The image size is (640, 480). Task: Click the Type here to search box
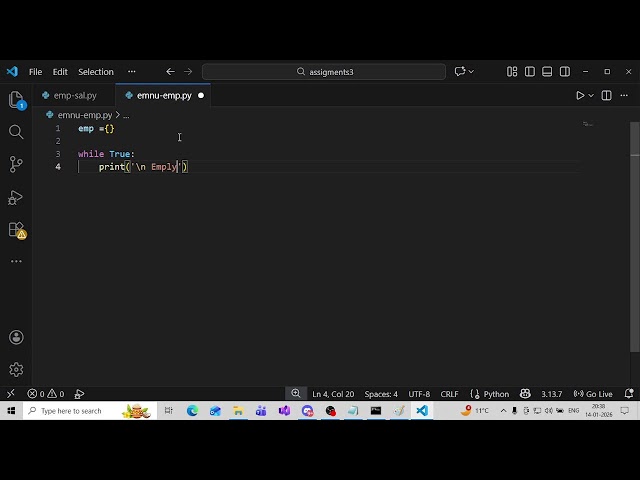click(x=90, y=411)
